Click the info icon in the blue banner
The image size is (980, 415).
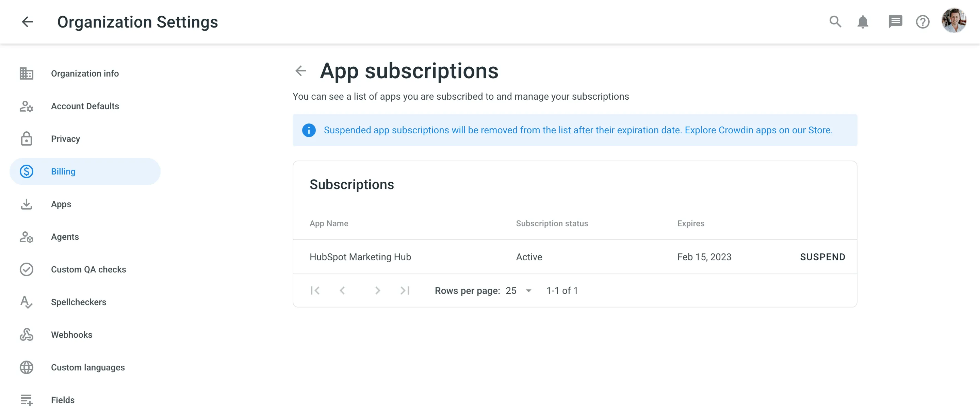[309, 130]
